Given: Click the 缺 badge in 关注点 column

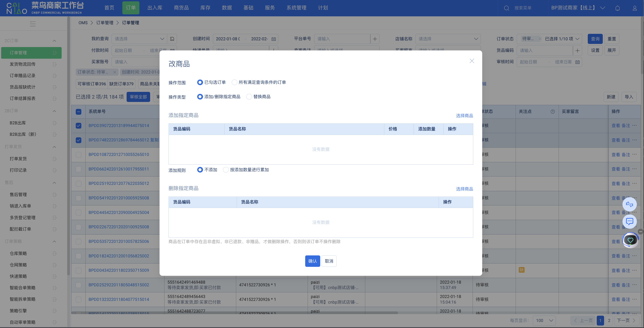Looking at the screenshot, I should 521,270.
